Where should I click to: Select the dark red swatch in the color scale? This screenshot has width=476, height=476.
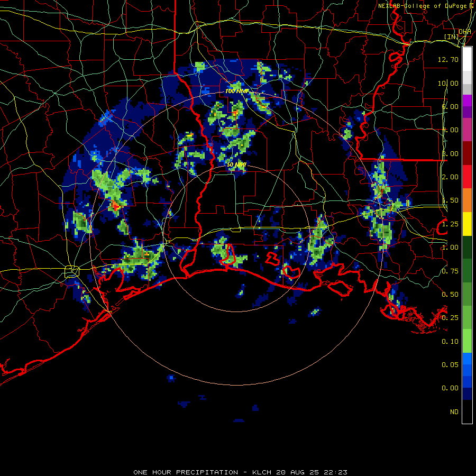(x=467, y=153)
